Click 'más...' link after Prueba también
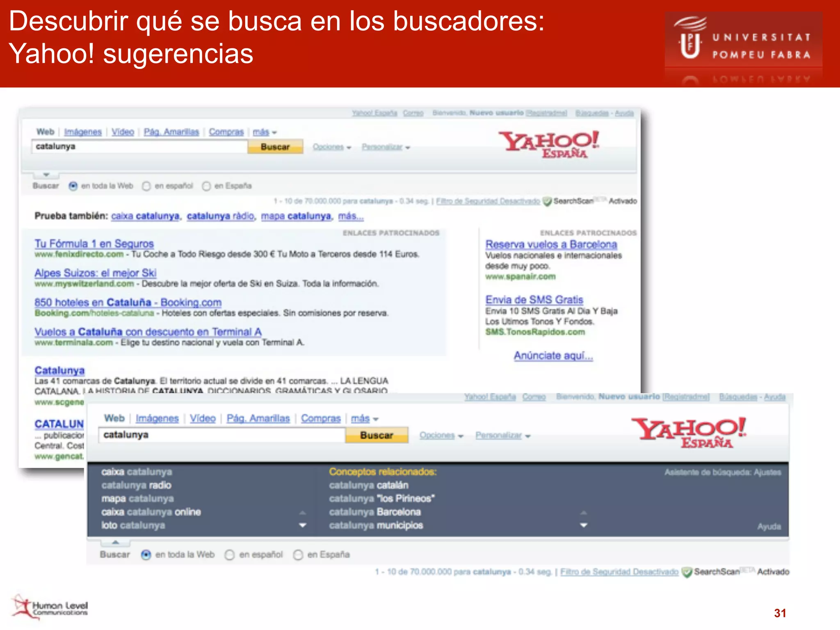840x630 pixels. click(351, 216)
